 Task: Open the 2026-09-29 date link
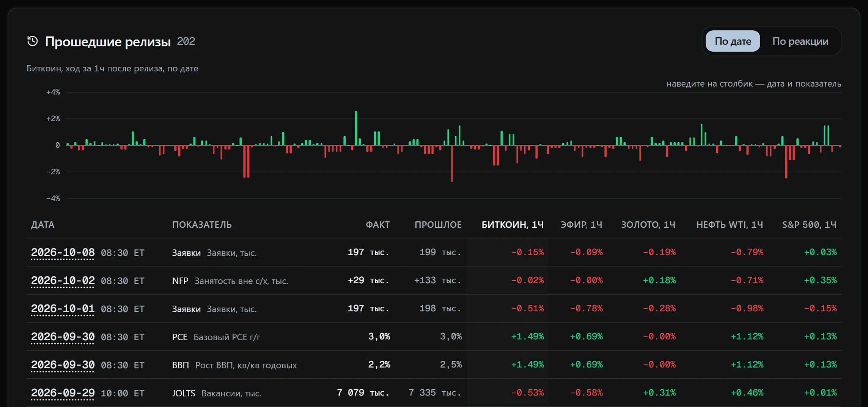coord(63,393)
